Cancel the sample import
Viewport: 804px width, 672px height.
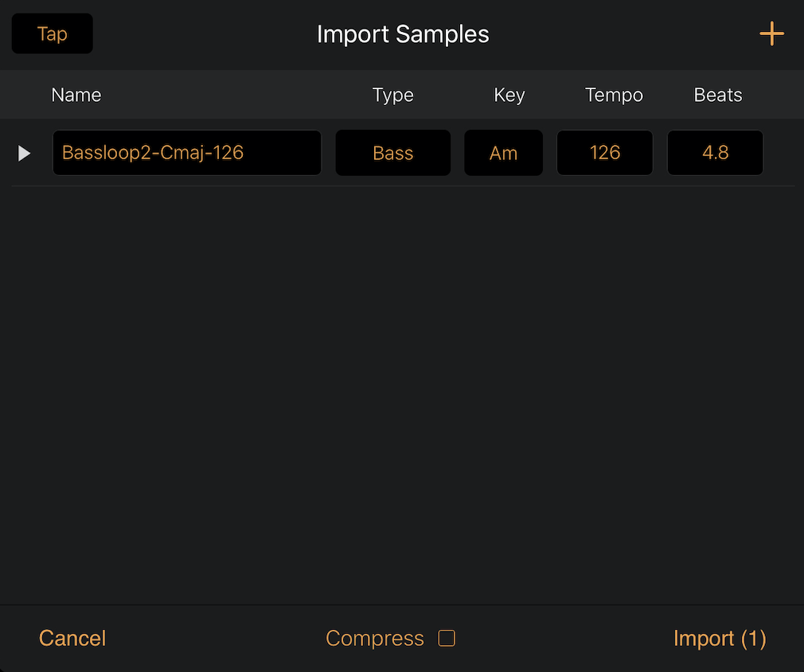point(72,638)
